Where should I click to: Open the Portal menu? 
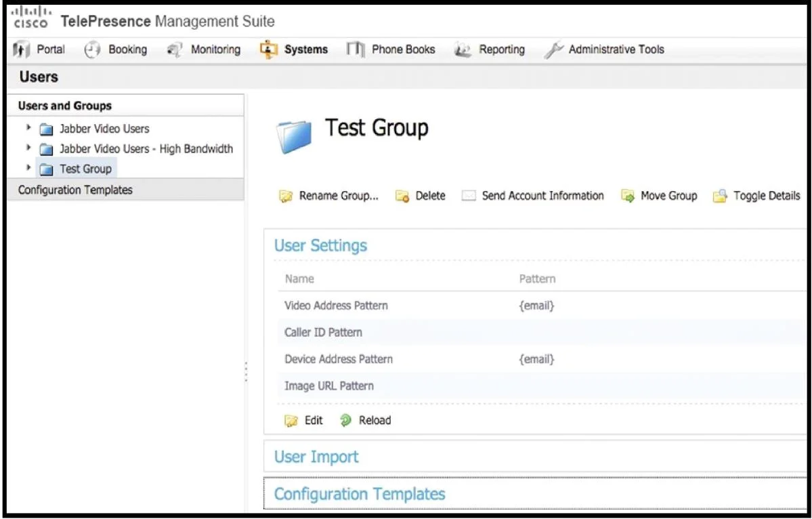point(51,49)
